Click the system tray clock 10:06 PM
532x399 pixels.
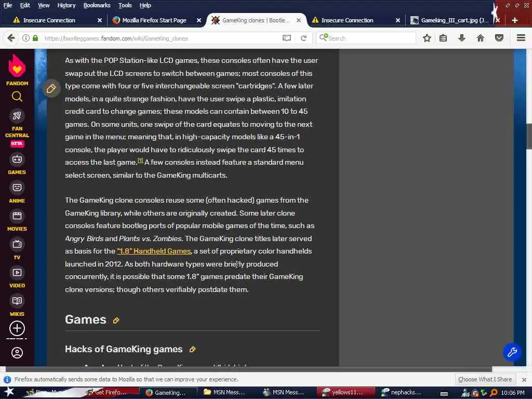click(x=513, y=393)
